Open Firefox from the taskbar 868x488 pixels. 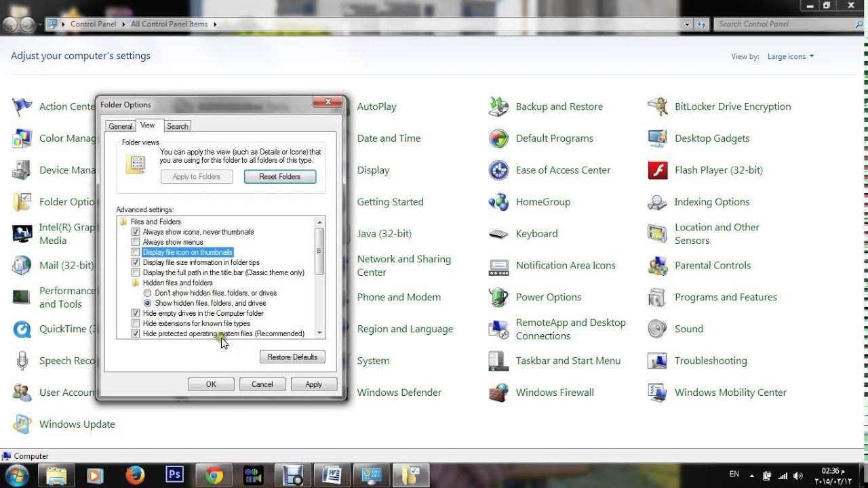tap(135, 475)
